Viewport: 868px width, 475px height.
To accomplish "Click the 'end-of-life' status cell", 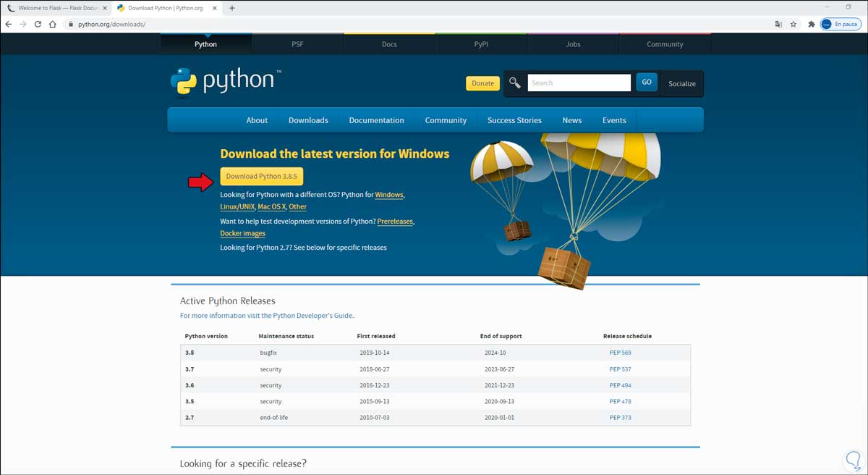I will coord(274,417).
